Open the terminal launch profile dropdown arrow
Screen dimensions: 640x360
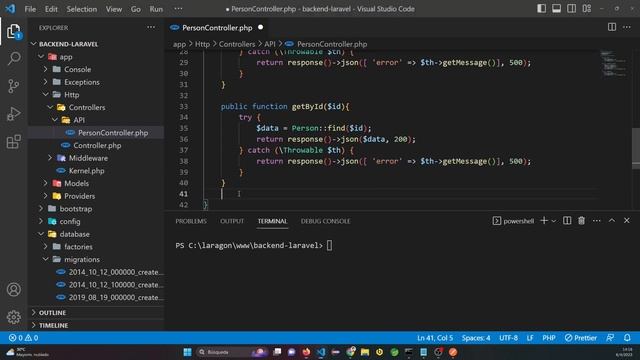pyautogui.click(x=553, y=221)
